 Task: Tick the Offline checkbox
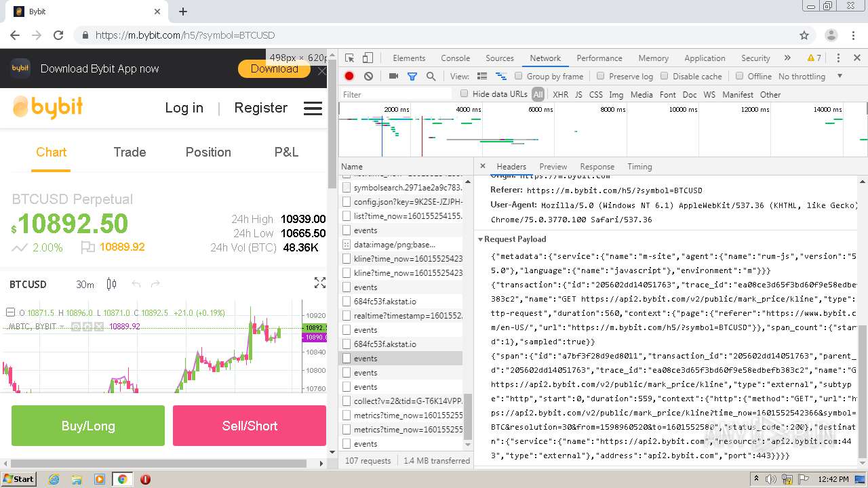[739, 77]
